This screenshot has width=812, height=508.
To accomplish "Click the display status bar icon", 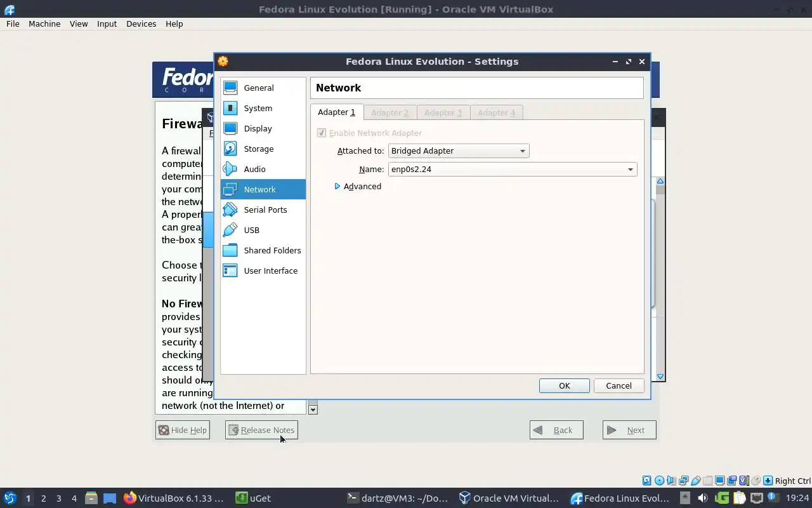I will (x=719, y=481).
